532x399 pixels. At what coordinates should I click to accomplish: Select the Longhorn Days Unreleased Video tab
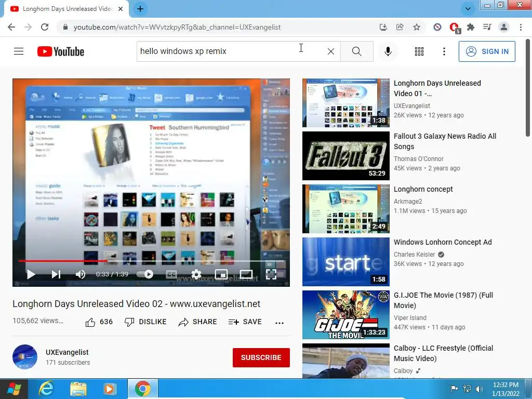(66, 9)
